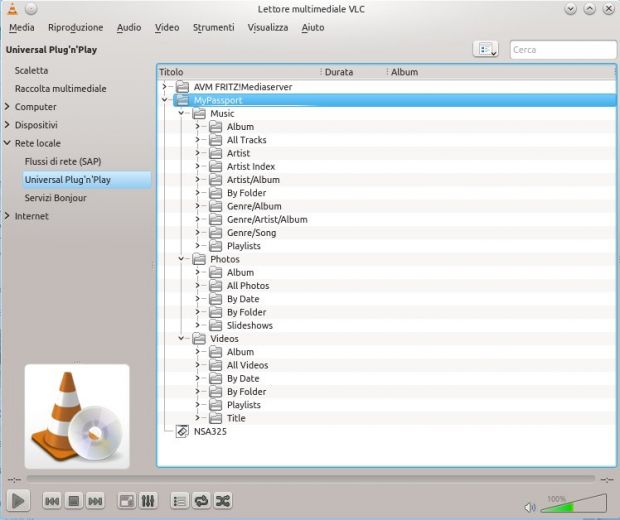
Task: Adjust the volume slider
Action: click(x=573, y=503)
